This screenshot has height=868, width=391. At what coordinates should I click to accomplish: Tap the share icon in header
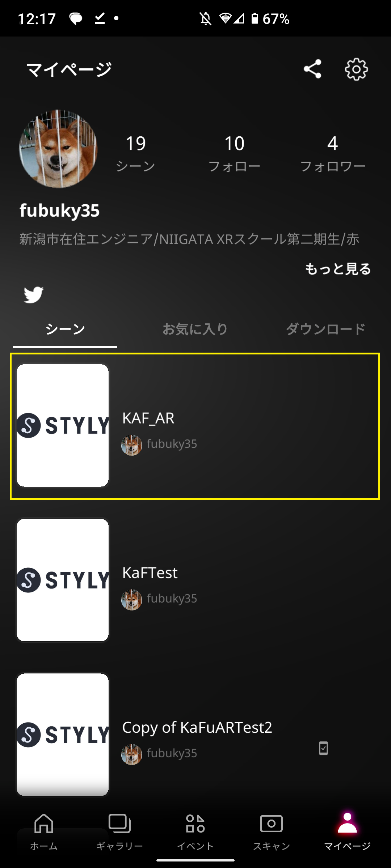point(312,69)
